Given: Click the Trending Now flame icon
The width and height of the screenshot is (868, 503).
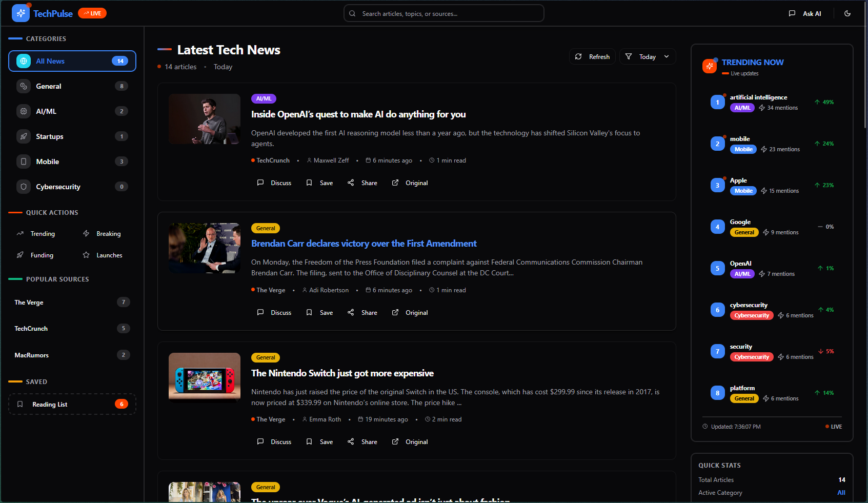Looking at the screenshot, I should [710, 66].
